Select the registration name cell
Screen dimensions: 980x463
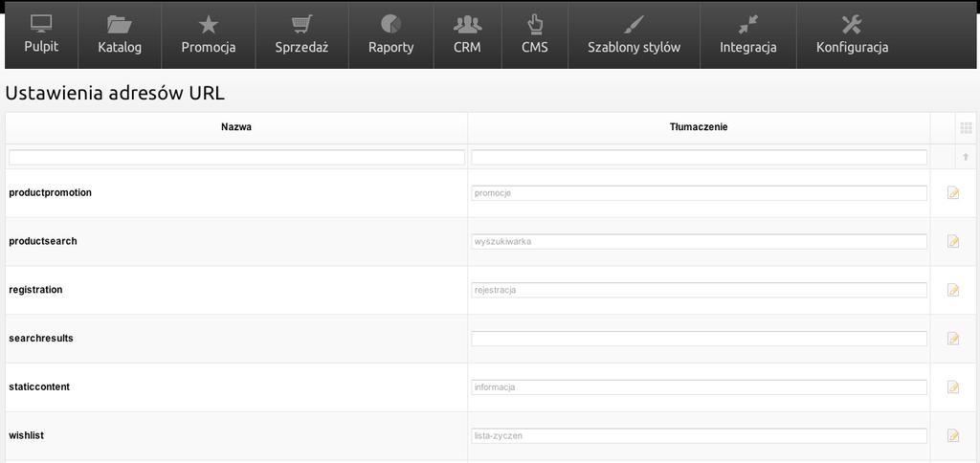point(236,290)
